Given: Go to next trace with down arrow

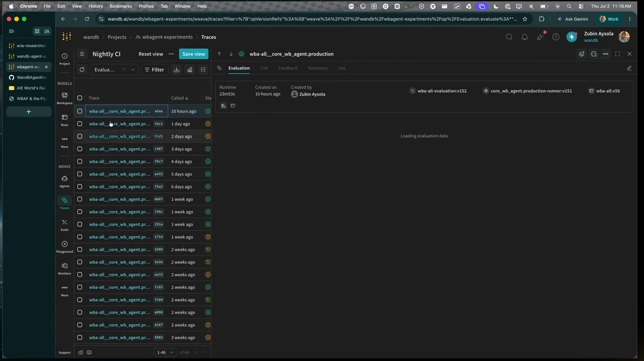Looking at the screenshot, I should (231, 54).
